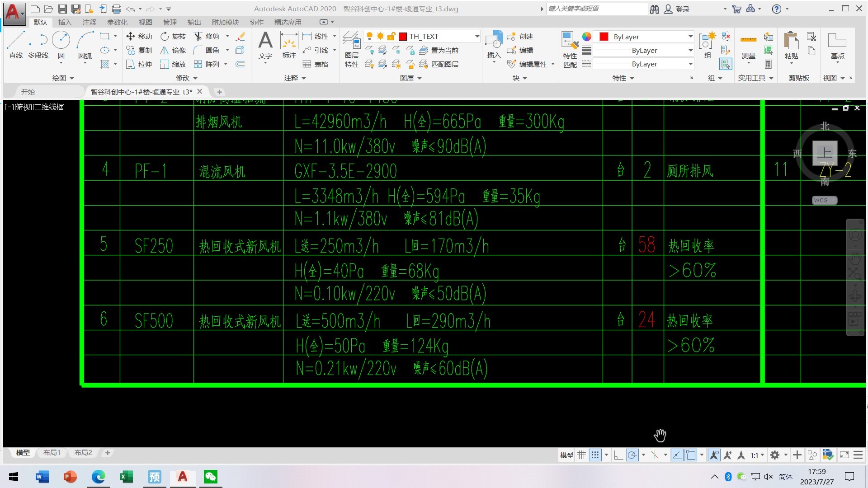Open the 注释 (Annotate) ribbon tab
Viewport: 868px width, 488px height.
89,22
